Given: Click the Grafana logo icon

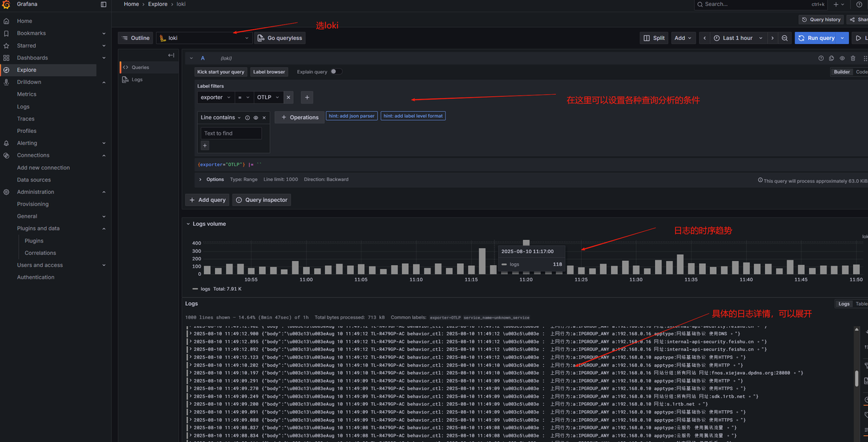Looking at the screenshot, I should (6, 5).
